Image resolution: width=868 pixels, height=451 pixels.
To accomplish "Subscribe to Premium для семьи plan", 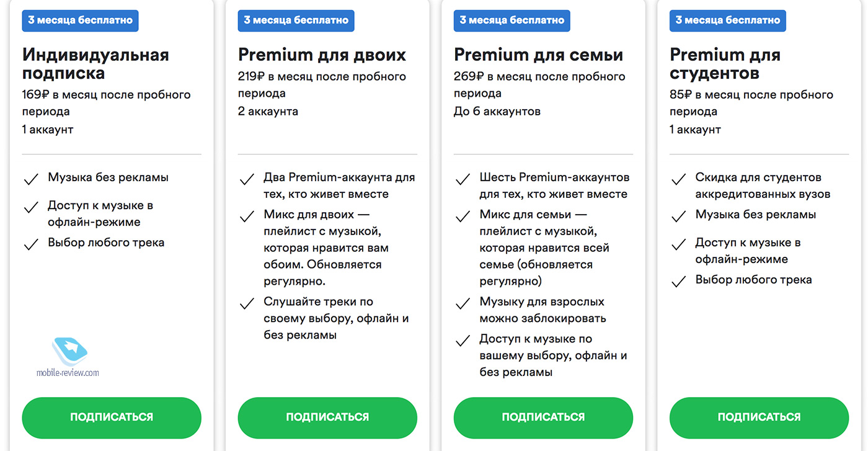I will pyautogui.click(x=543, y=418).
